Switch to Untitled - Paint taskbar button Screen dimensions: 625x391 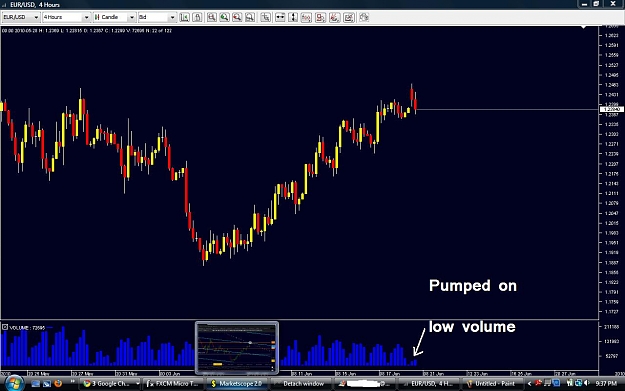click(492, 384)
